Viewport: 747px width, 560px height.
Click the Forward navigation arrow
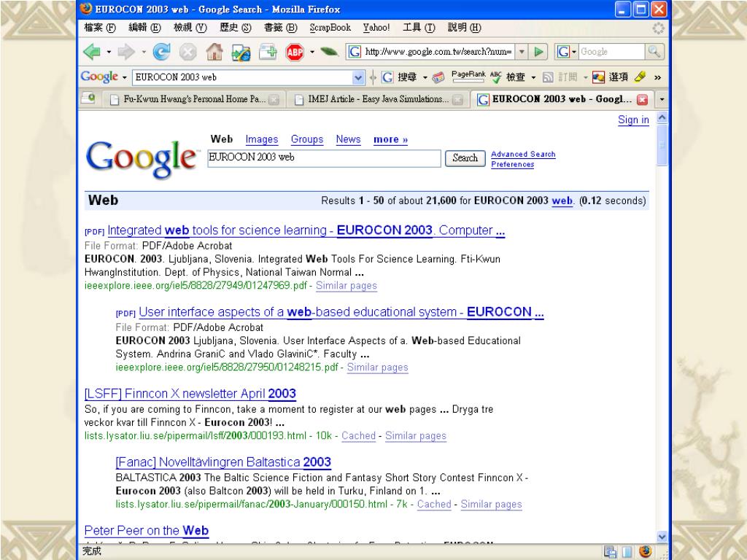click(x=126, y=52)
